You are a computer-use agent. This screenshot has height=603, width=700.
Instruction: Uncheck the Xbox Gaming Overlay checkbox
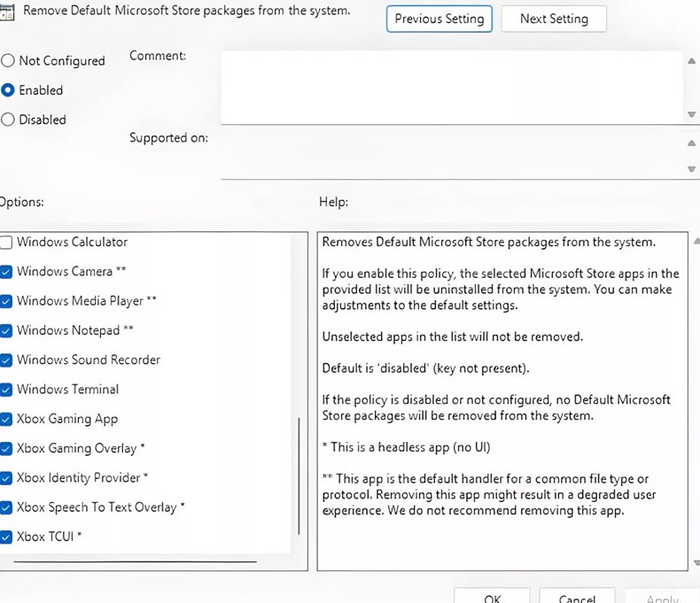[6, 448]
